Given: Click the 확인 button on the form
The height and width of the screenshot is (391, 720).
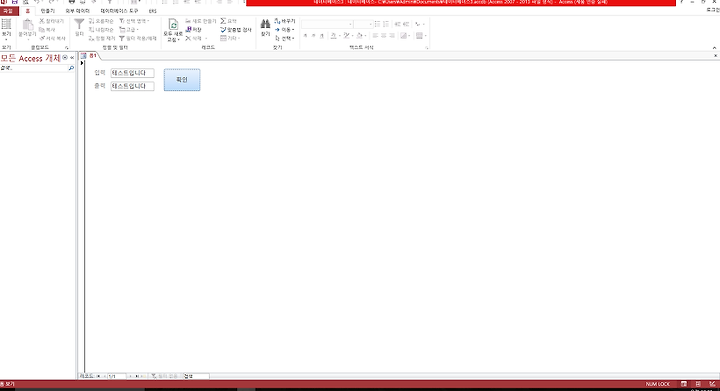Looking at the screenshot, I should click(182, 80).
